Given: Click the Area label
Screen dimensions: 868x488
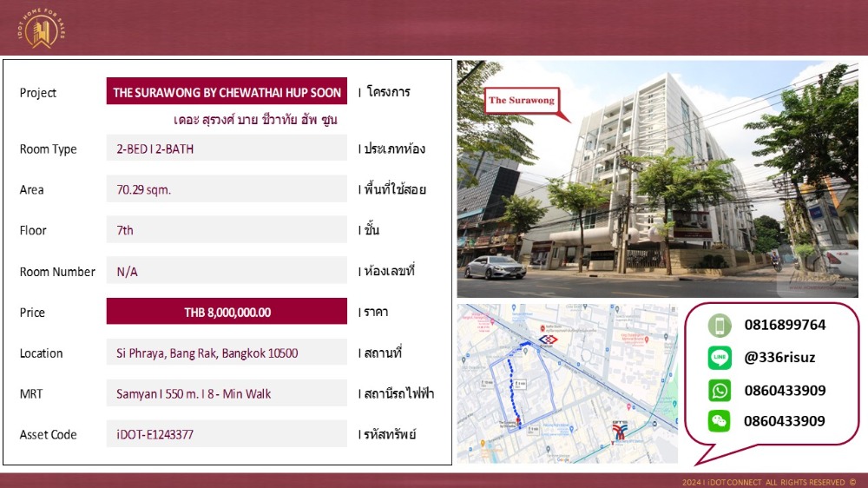Looking at the screenshot, I should [31, 189].
